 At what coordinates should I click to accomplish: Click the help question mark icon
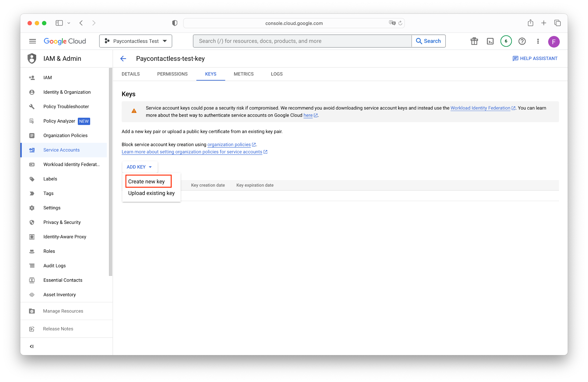point(522,41)
